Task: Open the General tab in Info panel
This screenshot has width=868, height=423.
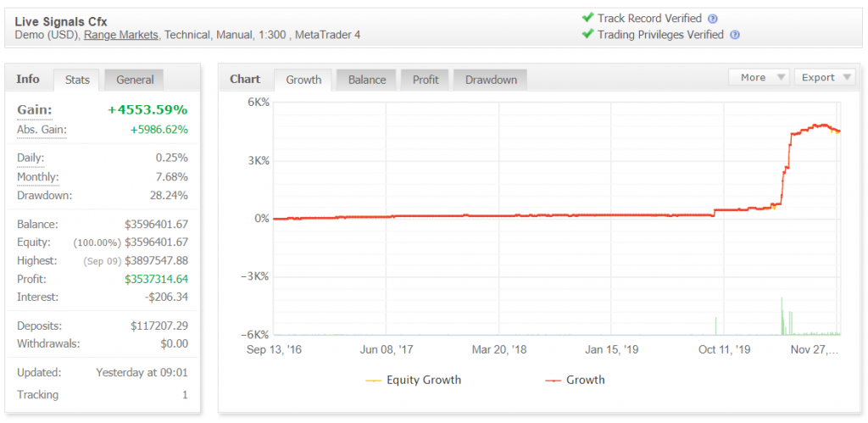Action: (x=135, y=80)
